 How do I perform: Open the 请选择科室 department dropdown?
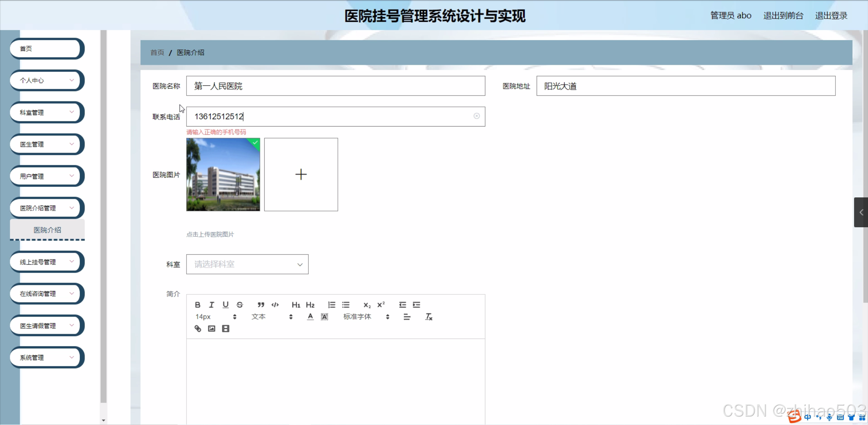coord(247,264)
